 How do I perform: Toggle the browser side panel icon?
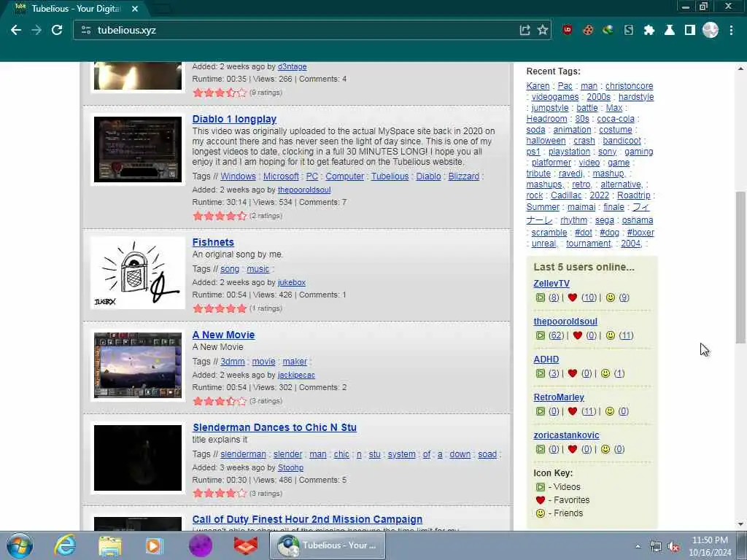coord(690,30)
